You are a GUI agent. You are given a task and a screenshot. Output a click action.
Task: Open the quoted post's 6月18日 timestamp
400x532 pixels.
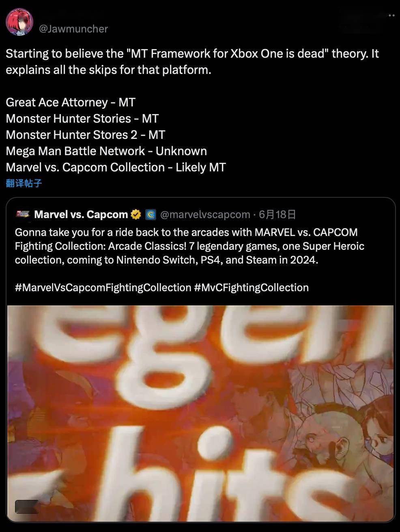tap(277, 214)
